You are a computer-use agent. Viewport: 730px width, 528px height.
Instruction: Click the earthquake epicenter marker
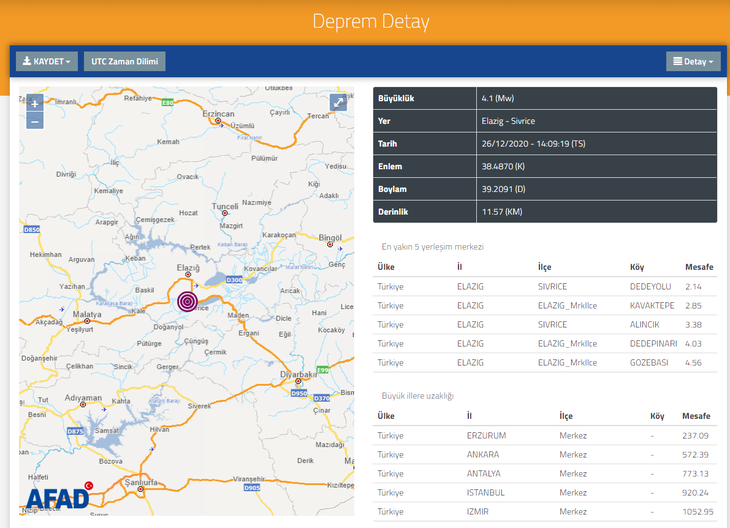coord(187,301)
